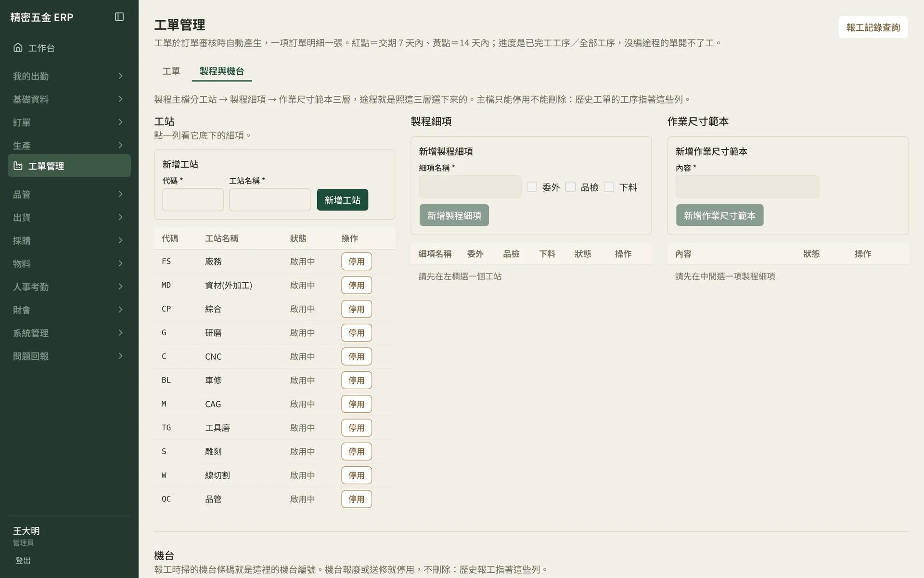Open 報工記錄查詢 page
Image resolution: width=924 pixels, height=578 pixels.
click(873, 27)
